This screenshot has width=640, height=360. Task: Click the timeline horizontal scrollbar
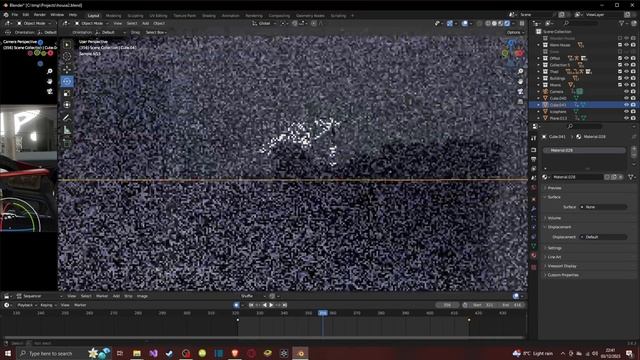(x=263, y=338)
